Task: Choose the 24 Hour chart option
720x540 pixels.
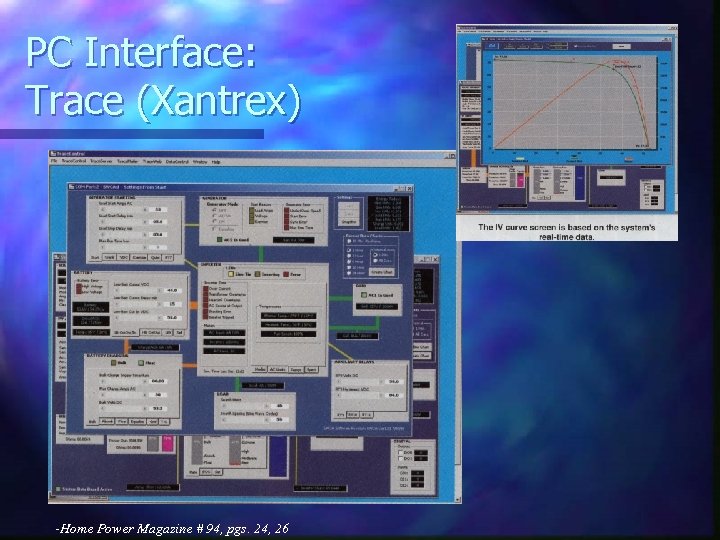Action: pos(356,273)
